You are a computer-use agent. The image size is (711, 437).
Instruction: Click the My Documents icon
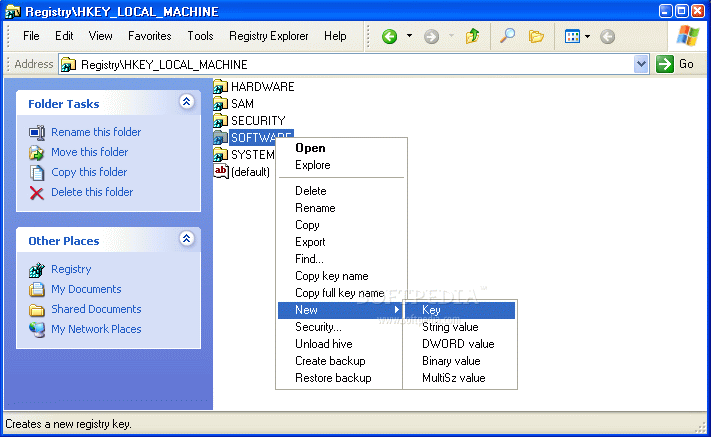tap(37, 289)
